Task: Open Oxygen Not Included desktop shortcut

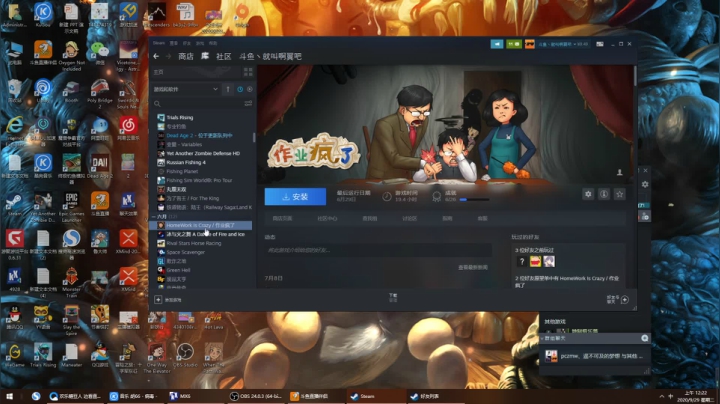Action: [x=72, y=55]
